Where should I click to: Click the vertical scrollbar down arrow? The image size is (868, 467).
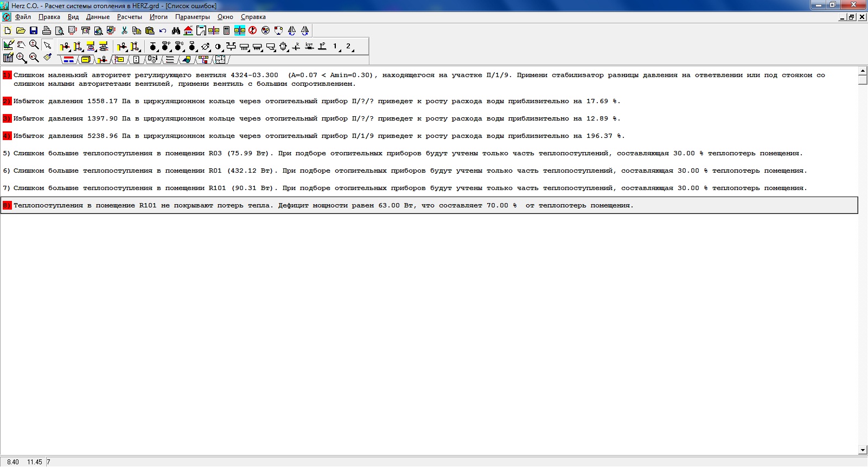tap(863, 450)
